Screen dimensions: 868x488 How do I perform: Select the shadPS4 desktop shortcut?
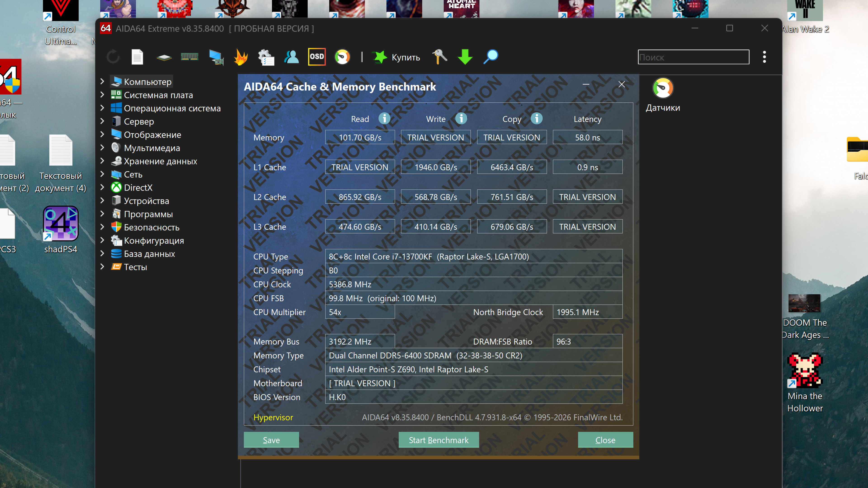(61, 230)
